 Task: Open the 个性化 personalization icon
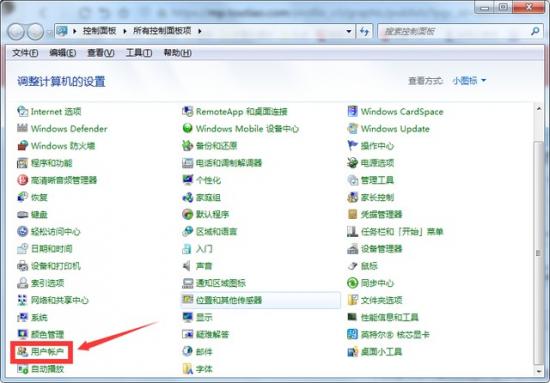click(x=188, y=180)
